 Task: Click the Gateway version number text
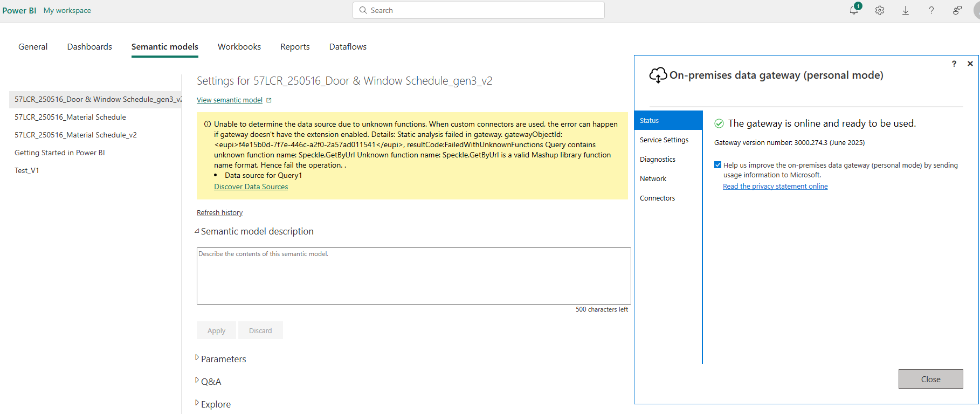[789, 143]
